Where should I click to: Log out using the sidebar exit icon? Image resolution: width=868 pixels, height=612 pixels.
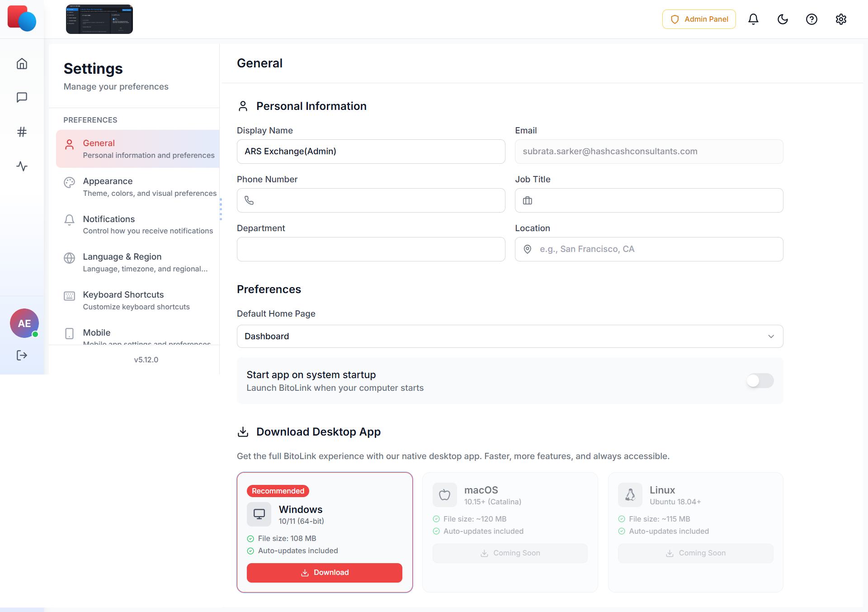pos(22,356)
